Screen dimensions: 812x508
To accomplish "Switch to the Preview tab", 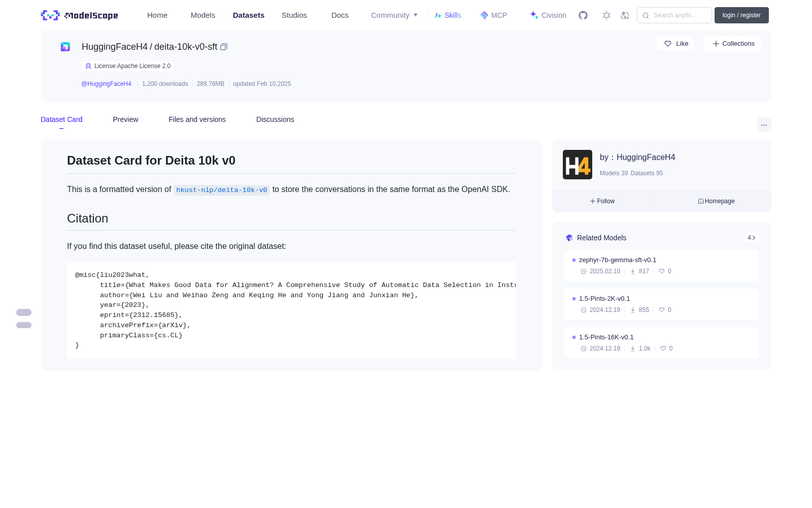I will pos(125,119).
